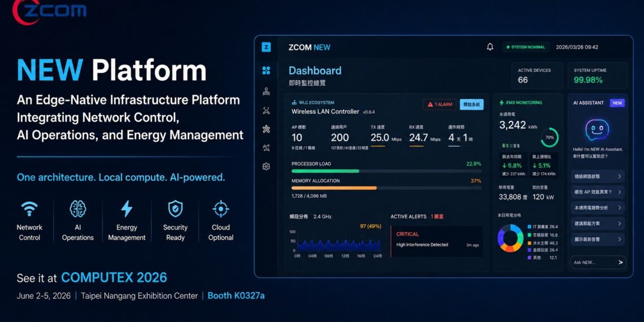Screen dimensions: 644x322
Task: Click the blue IT legend swatch 26.4
Action: coord(529,227)
